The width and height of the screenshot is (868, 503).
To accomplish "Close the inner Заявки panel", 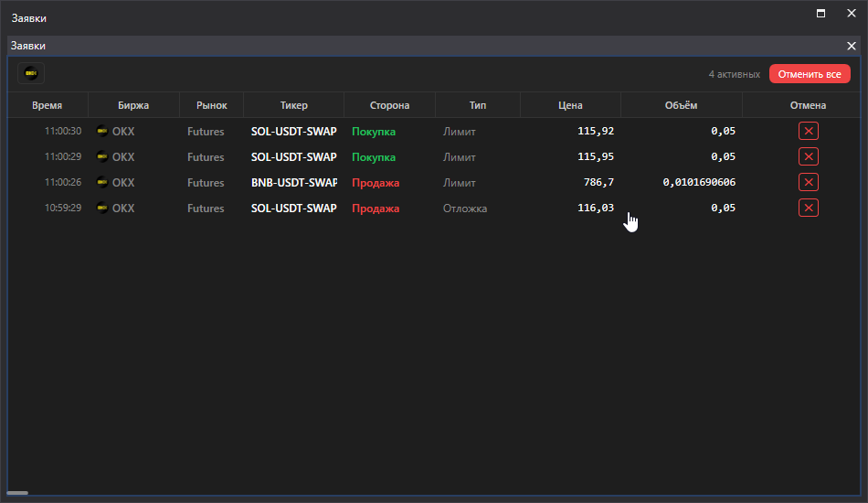I will point(852,46).
